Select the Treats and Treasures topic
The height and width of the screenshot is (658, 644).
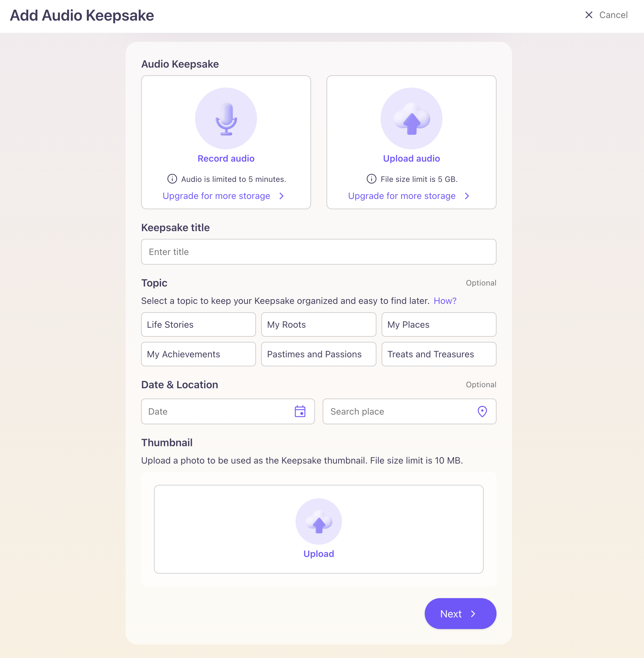pyautogui.click(x=439, y=354)
